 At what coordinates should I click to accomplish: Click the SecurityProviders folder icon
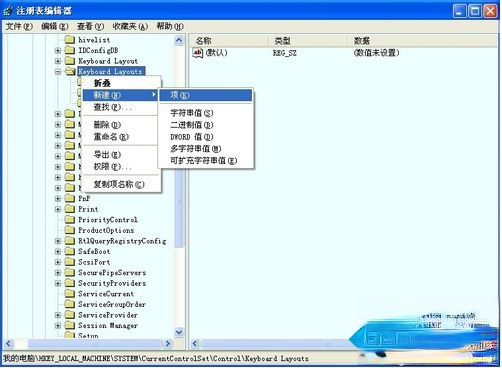pyautogui.click(x=70, y=283)
